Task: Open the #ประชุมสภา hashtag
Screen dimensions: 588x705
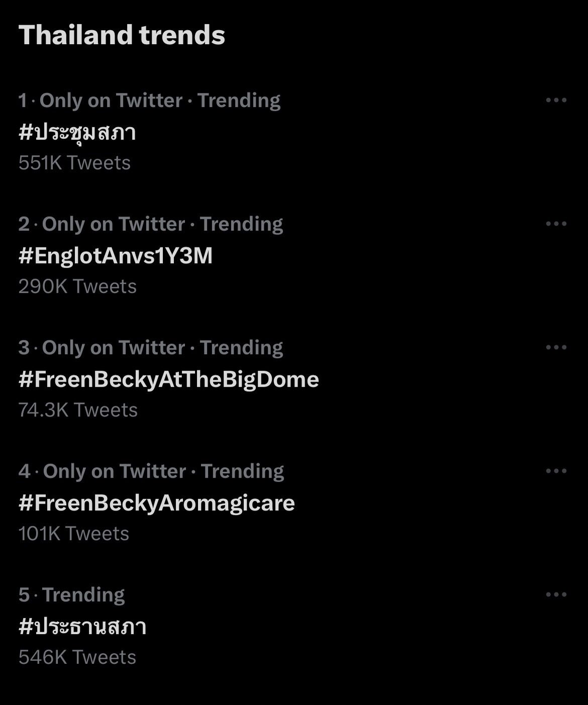Action: click(77, 132)
